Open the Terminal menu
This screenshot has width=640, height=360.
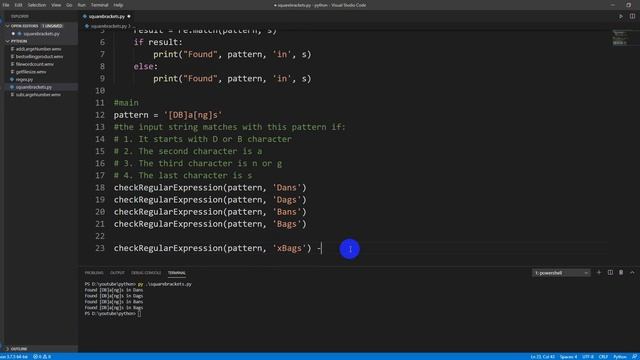(x=100, y=5)
